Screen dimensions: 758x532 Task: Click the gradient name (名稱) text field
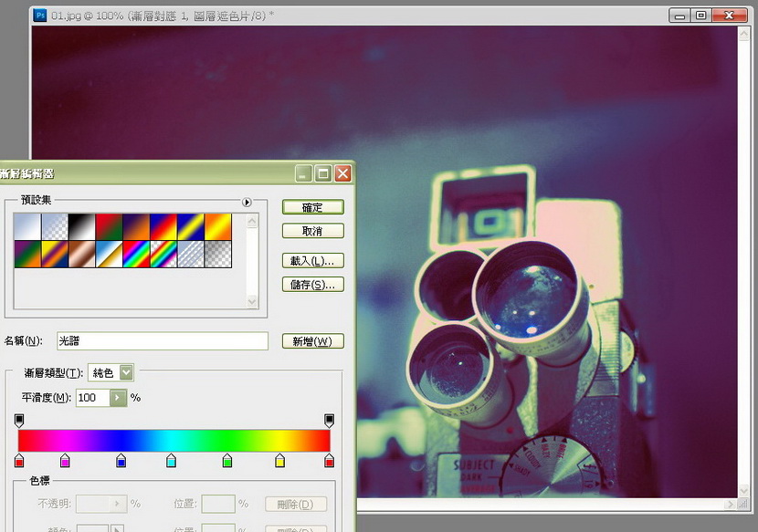tap(162, 341)
